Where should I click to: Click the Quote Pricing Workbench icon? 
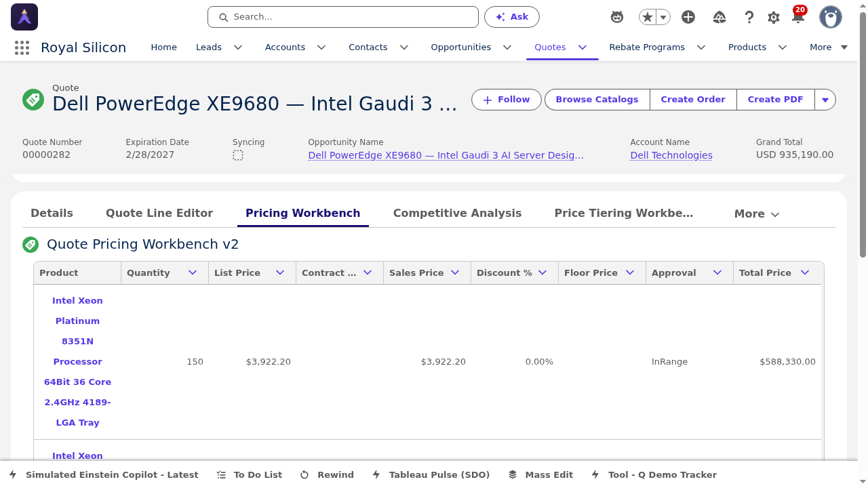coord(31,245)
